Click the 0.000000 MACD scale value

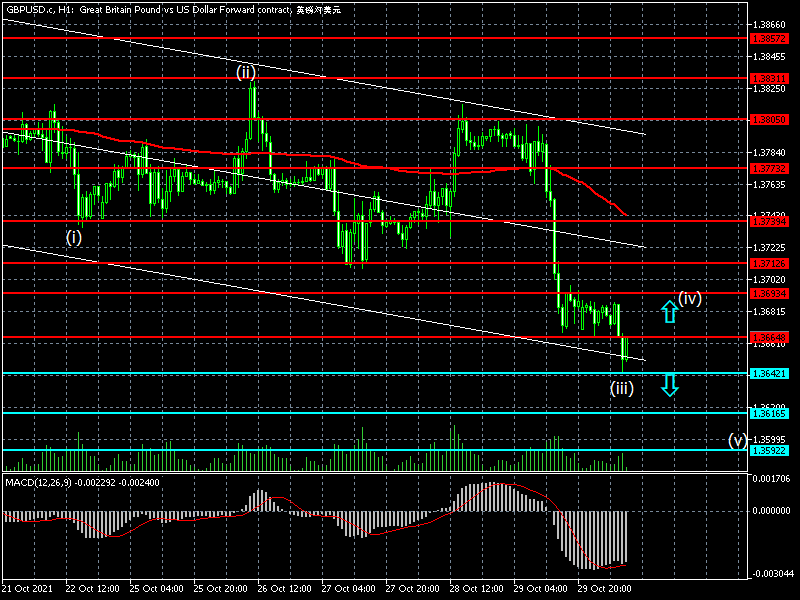coord(771,511)
